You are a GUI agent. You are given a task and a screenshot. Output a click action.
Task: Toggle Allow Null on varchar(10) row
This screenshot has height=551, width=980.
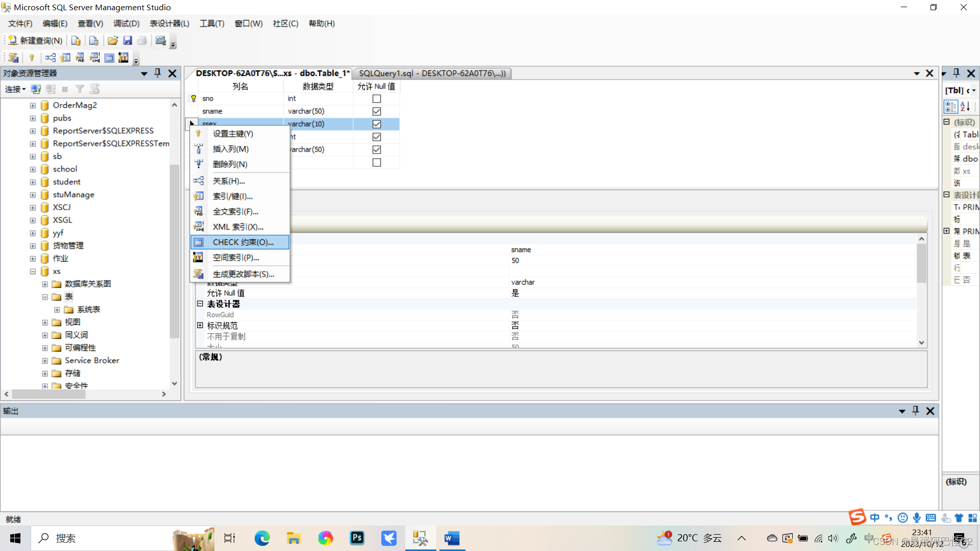tap(377, 124)
